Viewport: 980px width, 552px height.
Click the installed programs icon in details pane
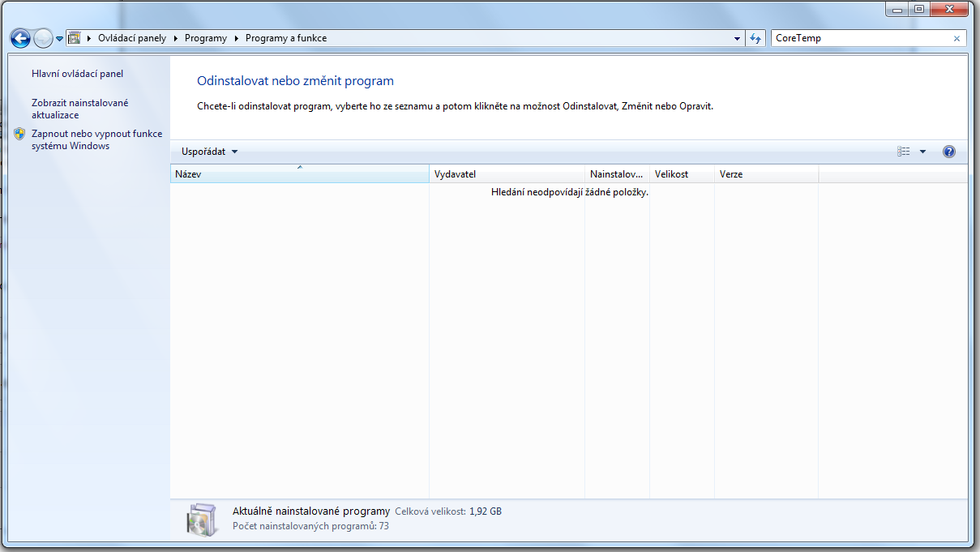click(x=202, y=520)
